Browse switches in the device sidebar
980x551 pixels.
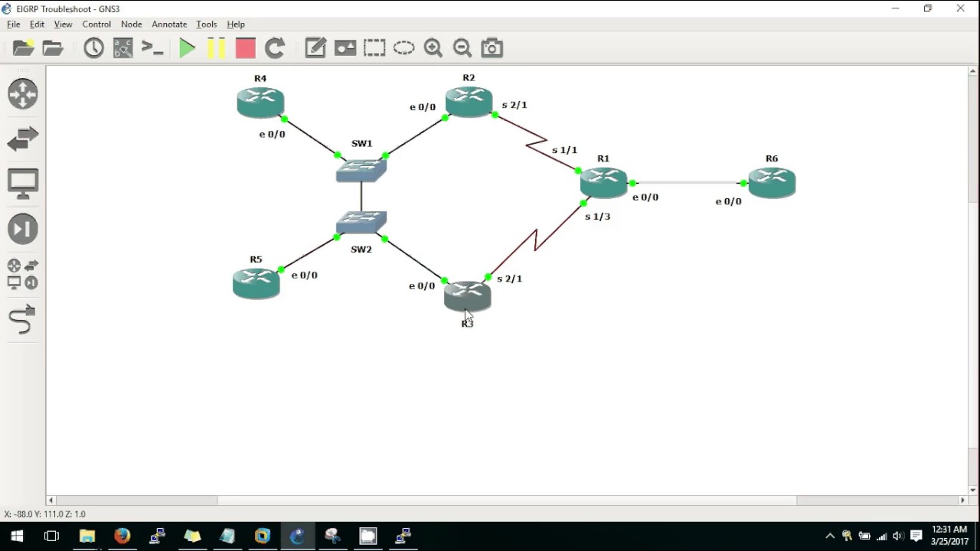(23, 139)
